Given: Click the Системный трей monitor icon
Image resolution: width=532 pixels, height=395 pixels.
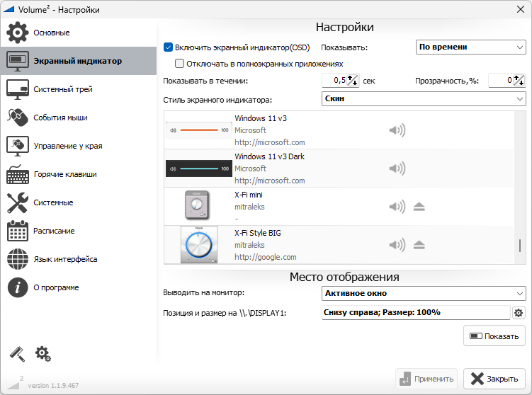Looking at the screenshot, I should point(17,89).
